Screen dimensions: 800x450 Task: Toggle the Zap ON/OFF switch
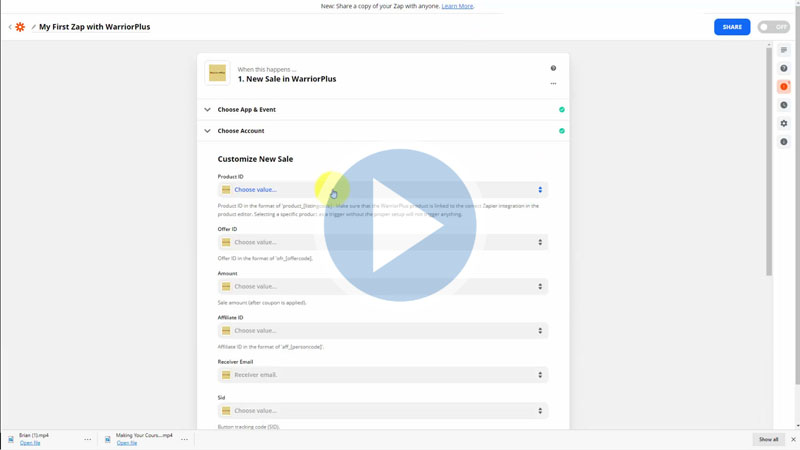click(x=773, y=27)
